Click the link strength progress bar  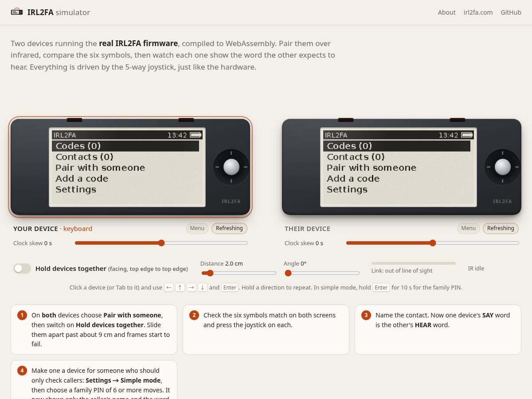(x=414, y=263)
